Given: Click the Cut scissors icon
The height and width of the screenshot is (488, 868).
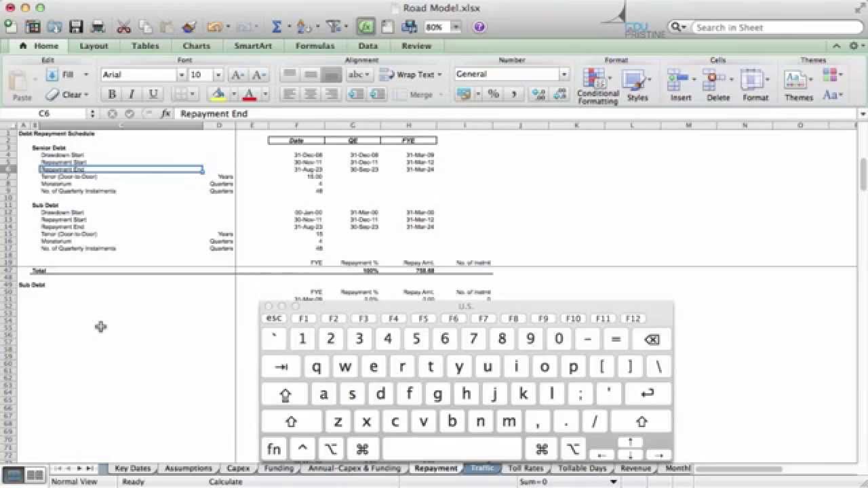Looking at the screenshot, I should click(x=123, y=27).
